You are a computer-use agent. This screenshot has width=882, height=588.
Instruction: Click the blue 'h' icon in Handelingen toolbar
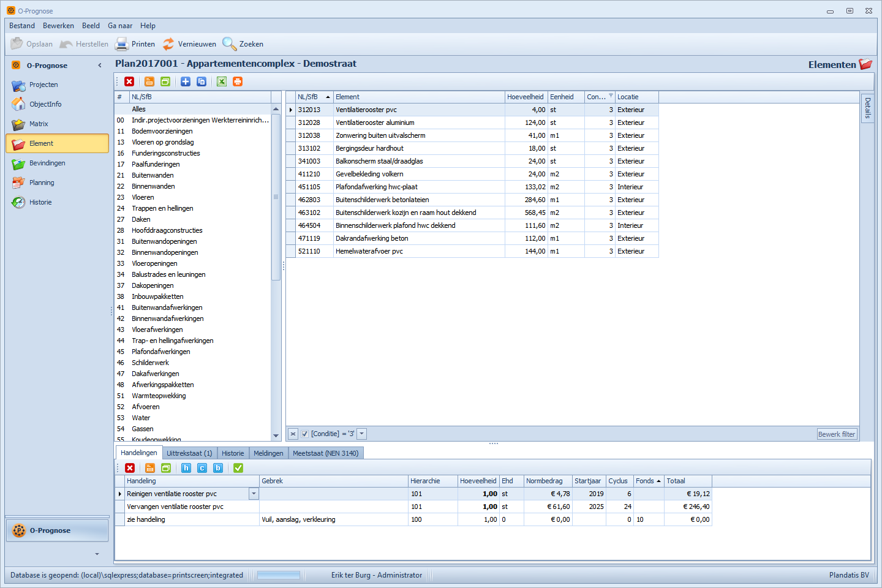pos(186,468)
